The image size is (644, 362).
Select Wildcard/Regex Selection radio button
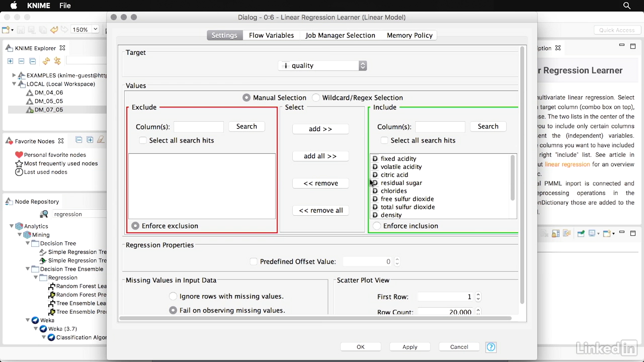tap(316, 98)
